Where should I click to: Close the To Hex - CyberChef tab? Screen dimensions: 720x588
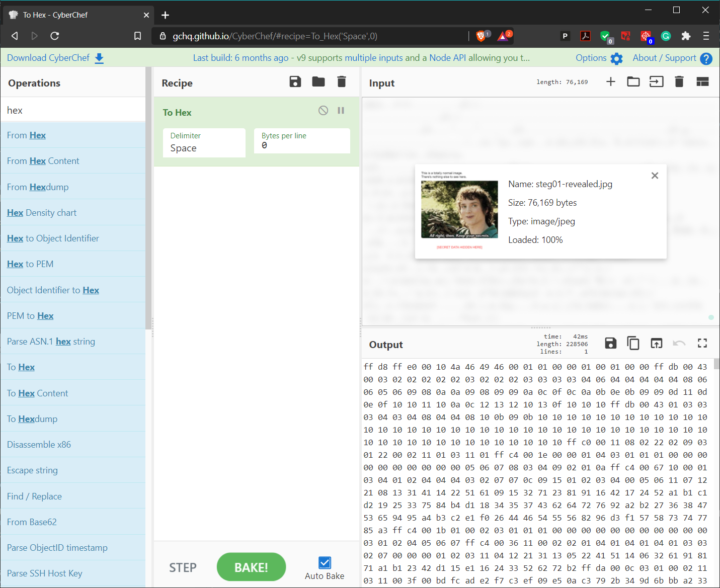[x=146, y=15]
